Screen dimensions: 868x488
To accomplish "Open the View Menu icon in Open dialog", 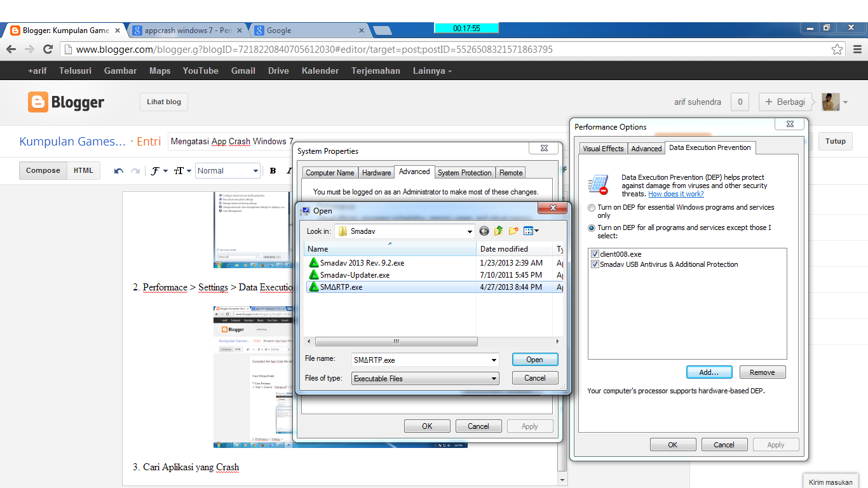I will tap(531, 231).
